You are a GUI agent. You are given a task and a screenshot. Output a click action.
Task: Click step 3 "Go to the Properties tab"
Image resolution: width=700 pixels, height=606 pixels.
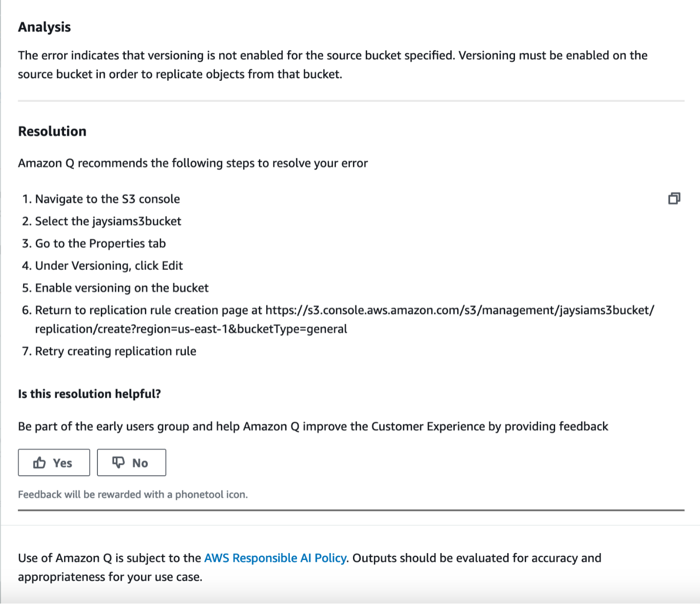99,243
